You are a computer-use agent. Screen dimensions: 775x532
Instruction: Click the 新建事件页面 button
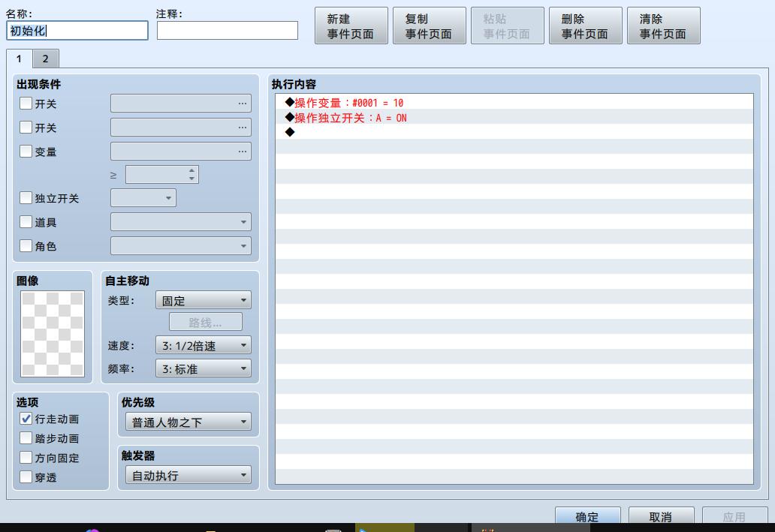click(x=351, y=26)
